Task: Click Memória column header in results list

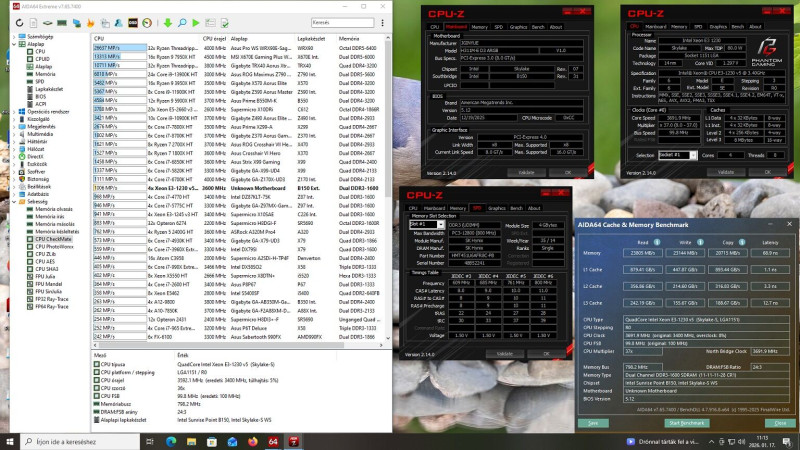Action: pyautogui.click(x=348, y=39)
